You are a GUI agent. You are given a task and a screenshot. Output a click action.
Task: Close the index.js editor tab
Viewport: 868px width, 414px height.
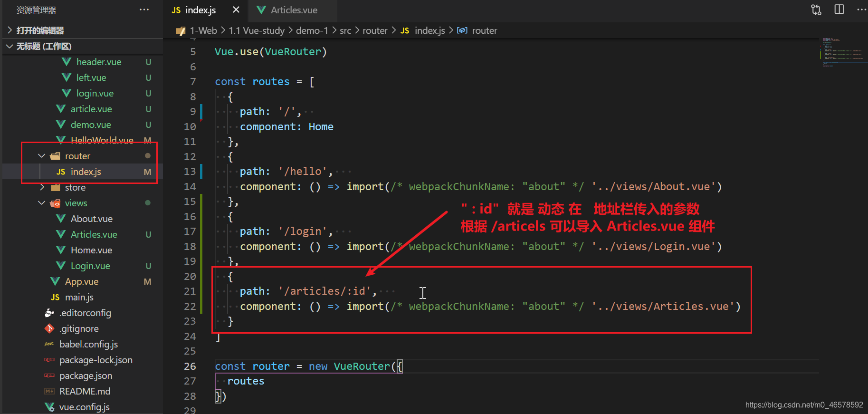click(x=236, y=10)
